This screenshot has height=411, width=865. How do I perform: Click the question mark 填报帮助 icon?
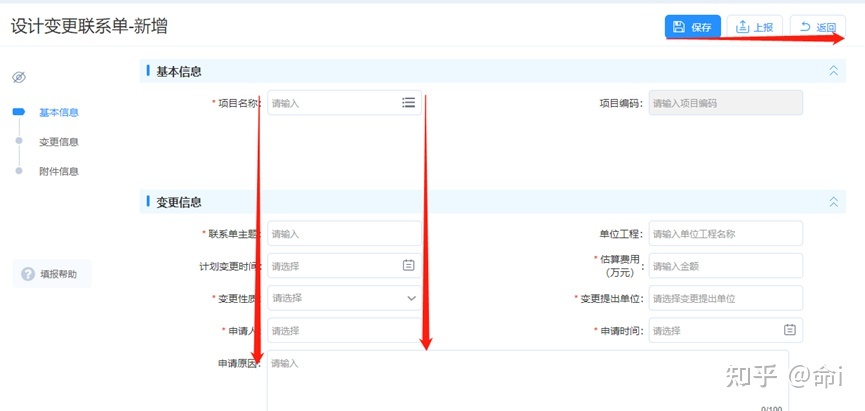click(x=29, y=273)
